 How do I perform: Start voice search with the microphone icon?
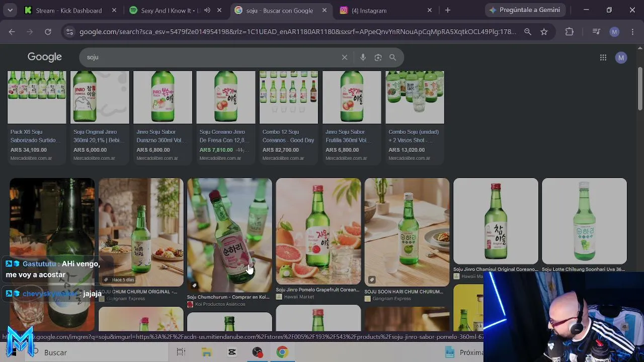coord(363,57)
